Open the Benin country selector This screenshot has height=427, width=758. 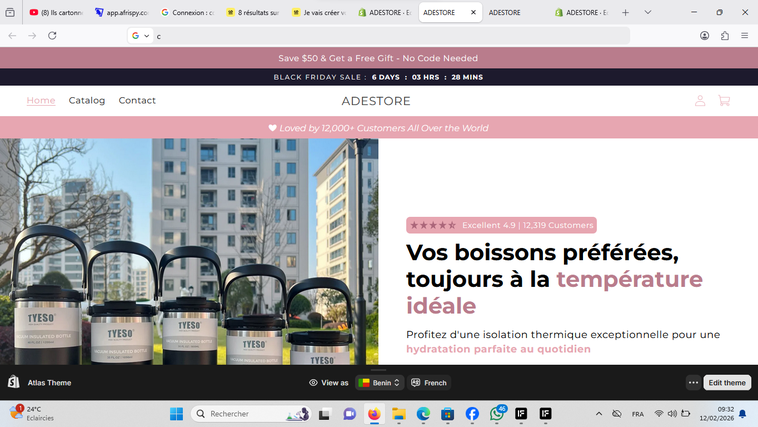(379, 383)
